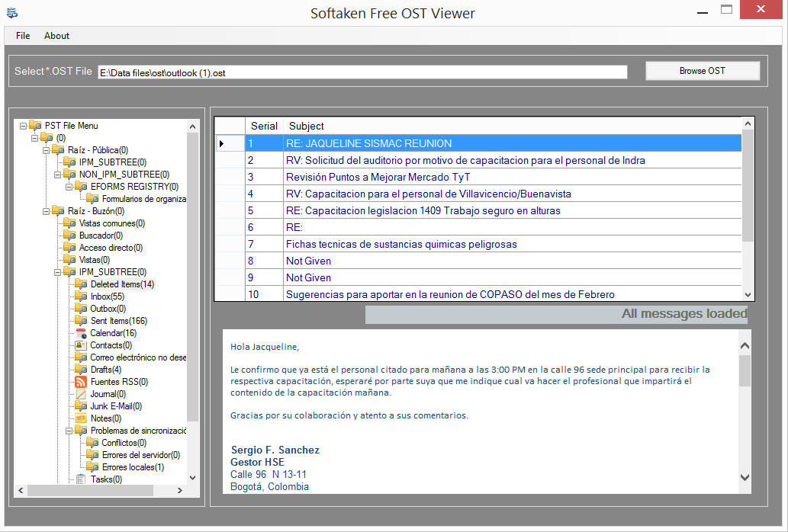Image resolution: width=788 pixels, height=532 pixels.
Task: Collapse the IPM_SUBTREE node under Raíz - Buzón
Action: click(x=58, y=272)
